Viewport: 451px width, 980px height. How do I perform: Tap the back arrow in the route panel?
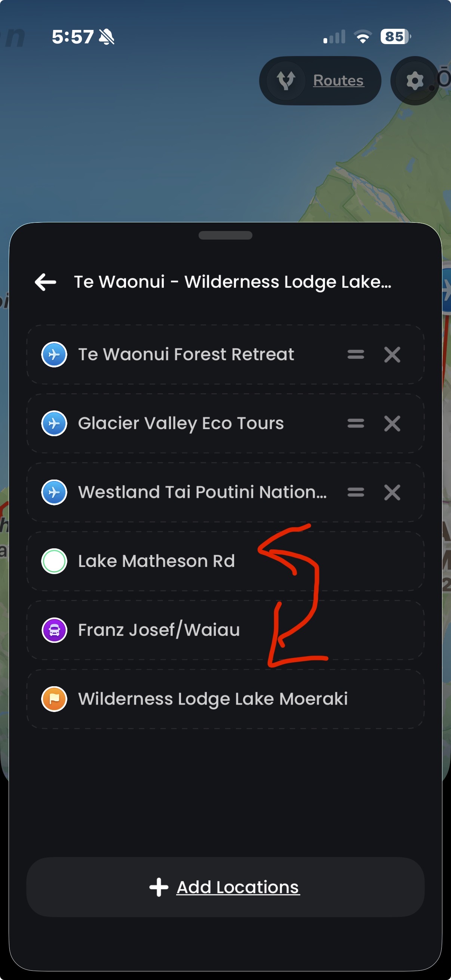pos(46,282)
